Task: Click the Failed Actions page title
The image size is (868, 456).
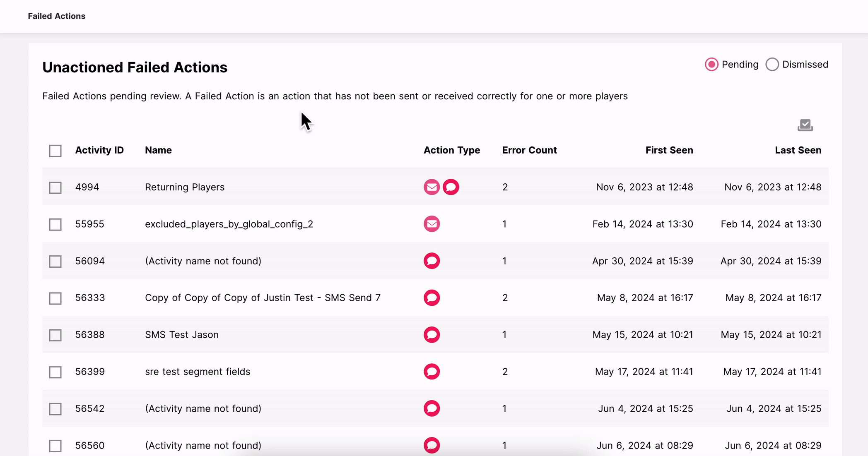Action: click(57, 16)
